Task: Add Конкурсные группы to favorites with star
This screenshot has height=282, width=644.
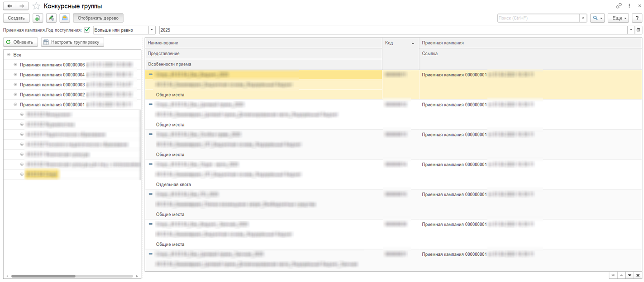Action: point(37,6)
